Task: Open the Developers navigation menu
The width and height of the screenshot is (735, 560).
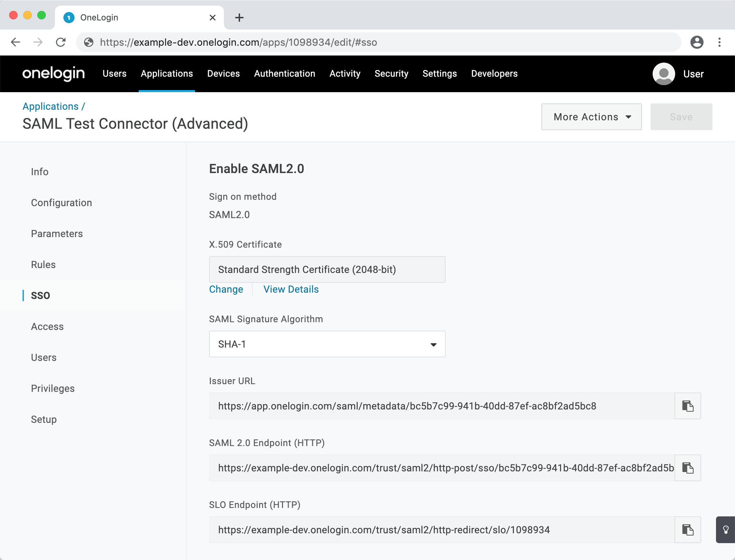Action: pos(494,74)
